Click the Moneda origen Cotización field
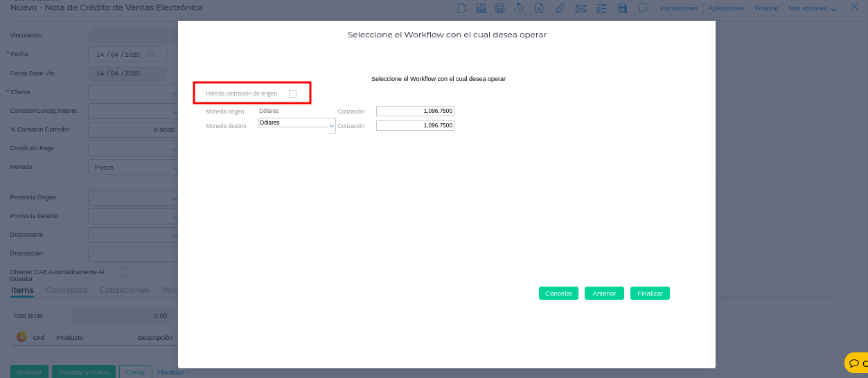 [415, 111]
